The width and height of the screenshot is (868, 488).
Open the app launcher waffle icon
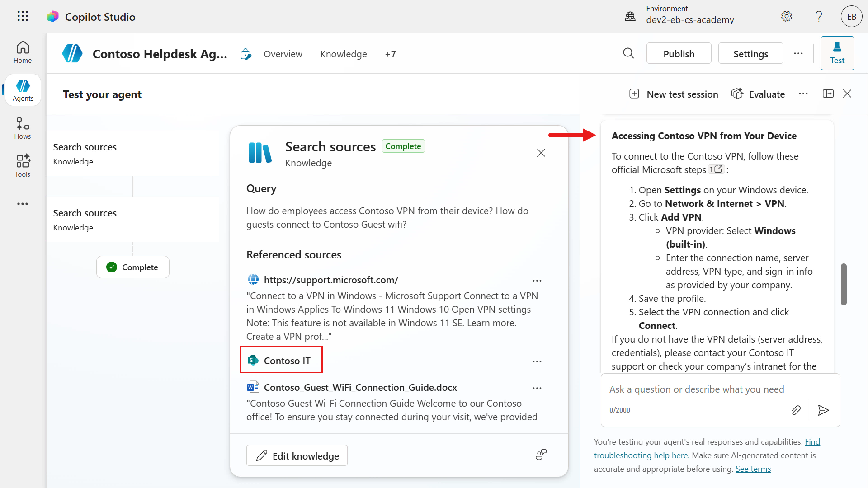pyautogui.click(x=23, y=16)
